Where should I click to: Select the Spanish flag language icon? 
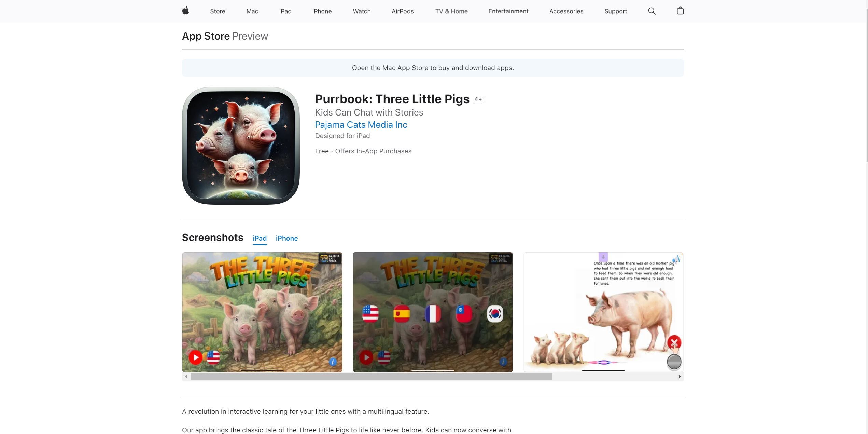[x=402, y=313]
